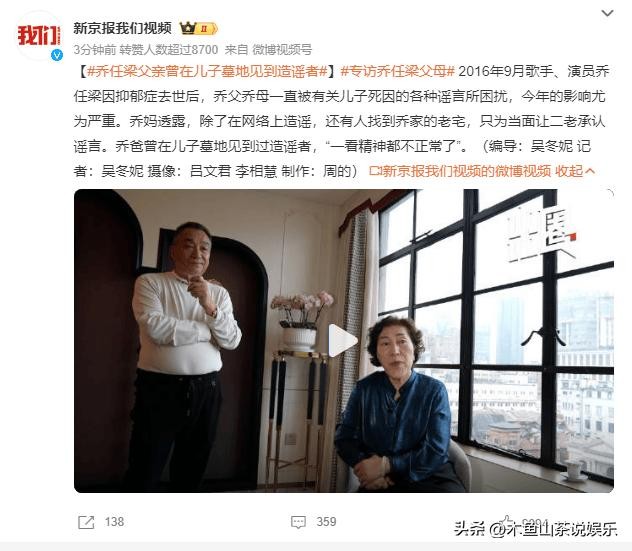This screenshot has height=551, width=632.
Task: Open the 新京报我们视频 account name
Action: pyautogui.click(x=123, y=28)
